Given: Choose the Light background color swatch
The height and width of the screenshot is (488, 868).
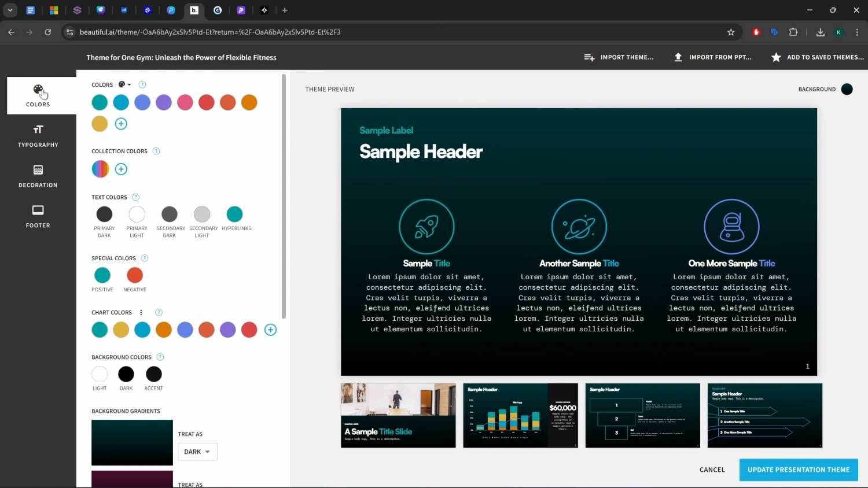Looking at the screenshot, I should click(100, 375).
